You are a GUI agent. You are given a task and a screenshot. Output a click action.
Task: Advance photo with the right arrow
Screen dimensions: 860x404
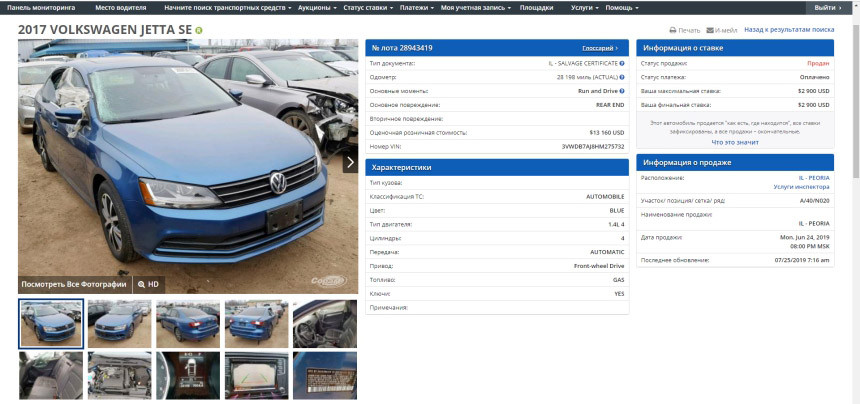coord(350,162)
